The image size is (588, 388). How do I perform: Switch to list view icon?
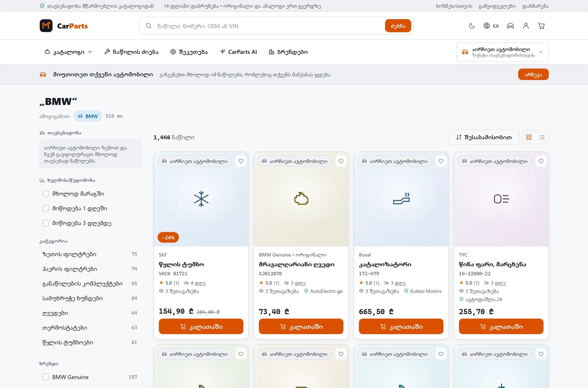click(542, 137)
